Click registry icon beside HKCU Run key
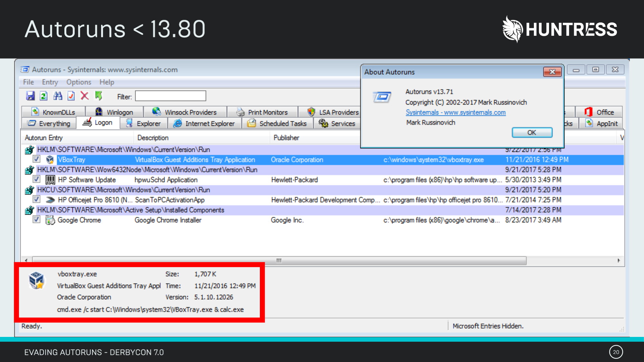Screen dimensions: 644x362 tap(29, 190)
